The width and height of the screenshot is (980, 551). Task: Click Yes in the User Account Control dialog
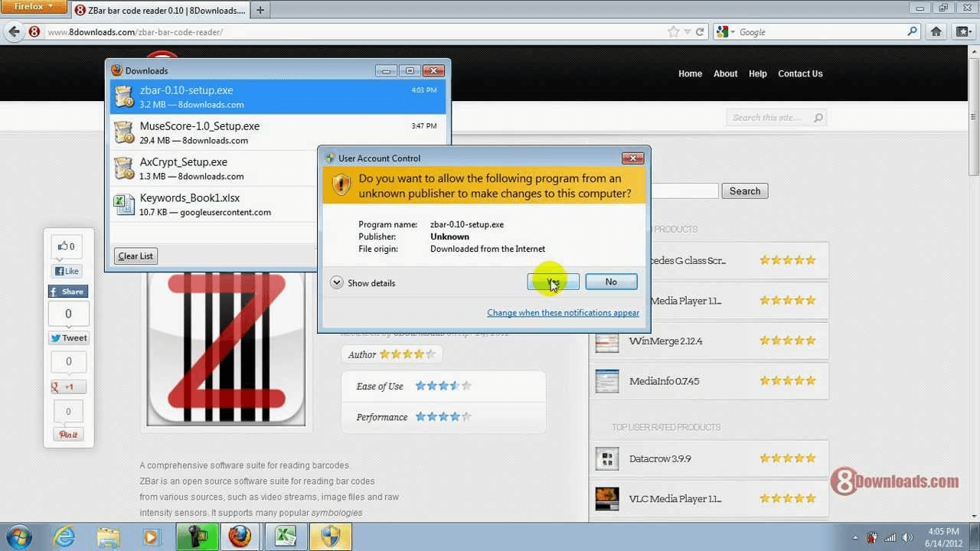(x=552, y=282)
